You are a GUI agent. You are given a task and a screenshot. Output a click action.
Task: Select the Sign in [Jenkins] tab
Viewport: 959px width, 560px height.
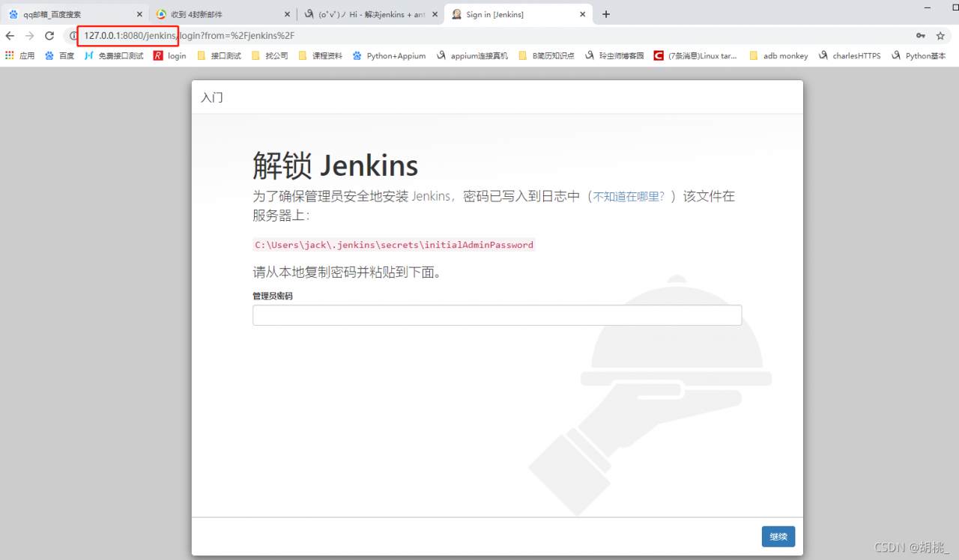click(518, 14)
